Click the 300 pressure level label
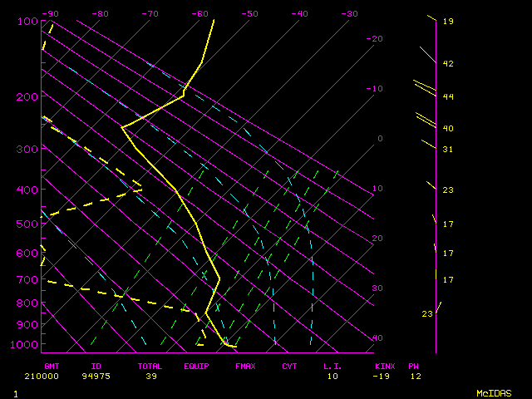Viewport: 532px width, 399px height. point(27,149)
